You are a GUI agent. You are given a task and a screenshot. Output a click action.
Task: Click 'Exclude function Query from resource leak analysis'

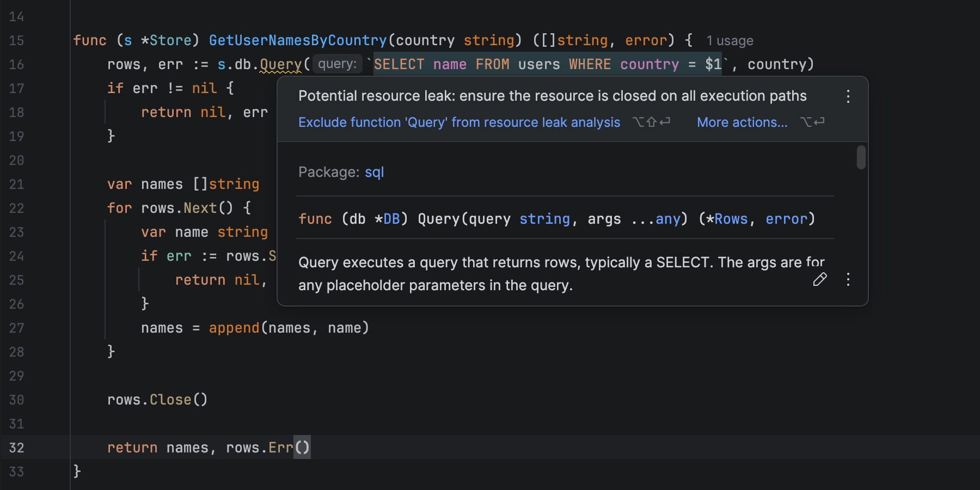[459, 122]
